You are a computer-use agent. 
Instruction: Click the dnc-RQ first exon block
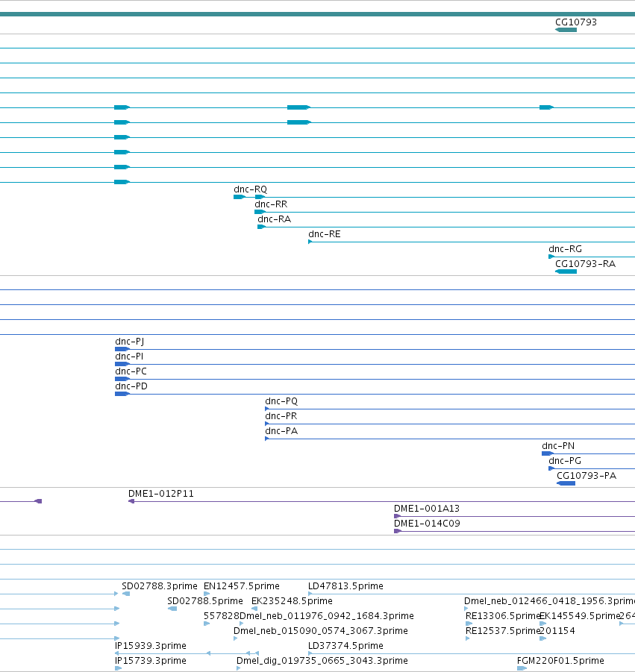point(240,197)
